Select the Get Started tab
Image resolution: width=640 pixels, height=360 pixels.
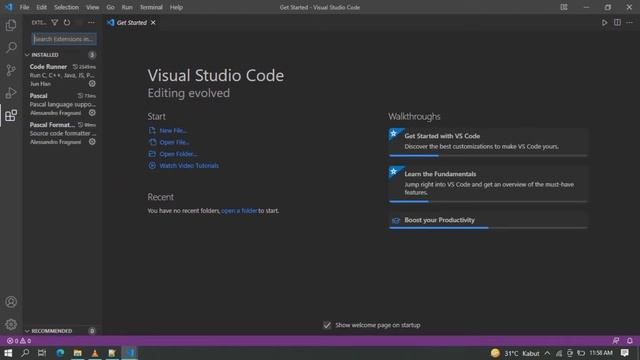[x=131, y=23]
